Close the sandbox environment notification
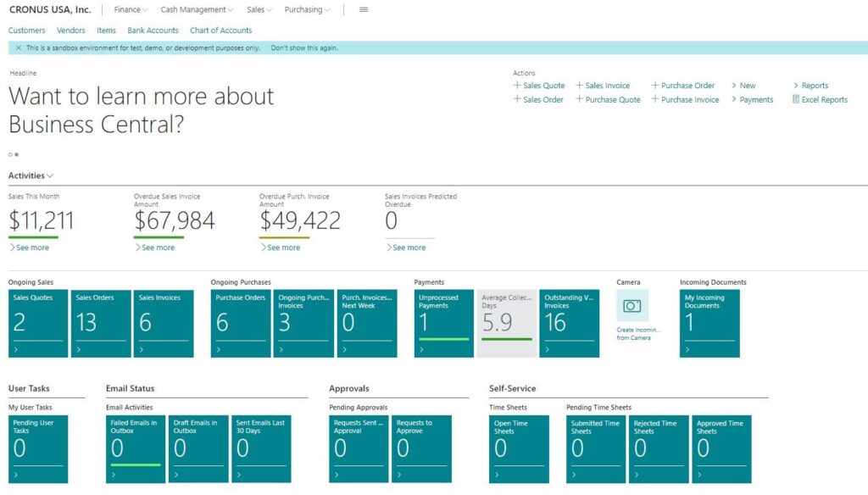The width and height of the screenshot is (868, 495). [19, 47]
